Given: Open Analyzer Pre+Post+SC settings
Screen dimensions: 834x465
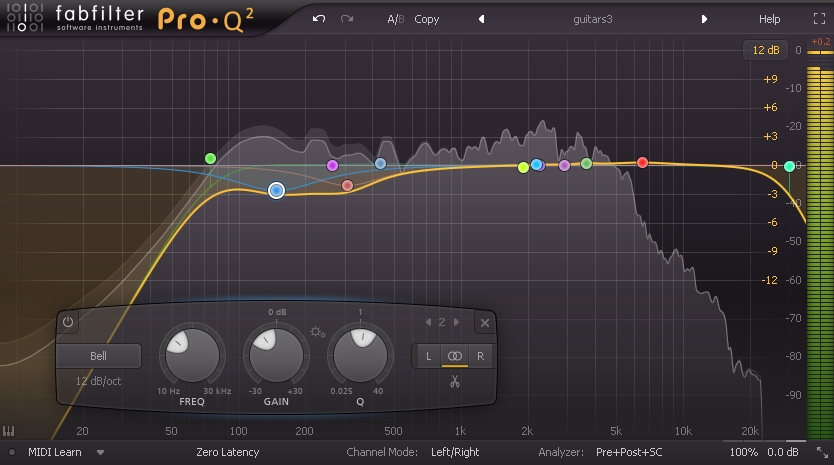Looking at the screenshot, I should [629, 452].
